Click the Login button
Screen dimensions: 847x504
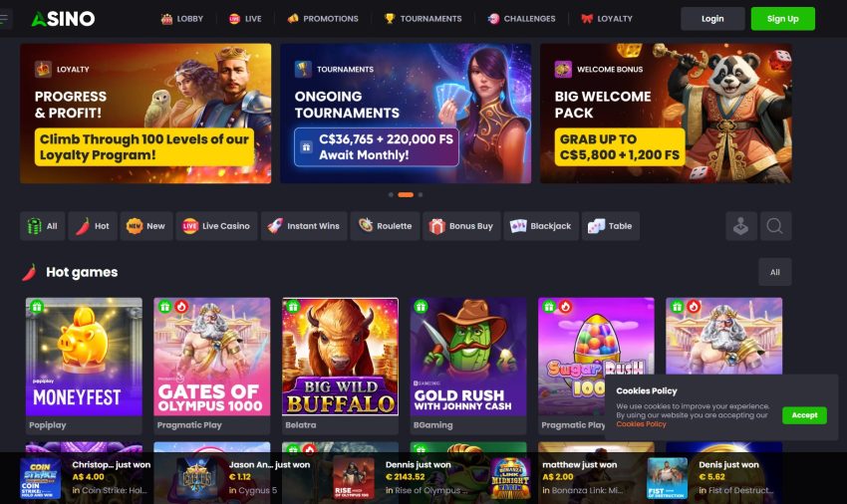(712, 19)
